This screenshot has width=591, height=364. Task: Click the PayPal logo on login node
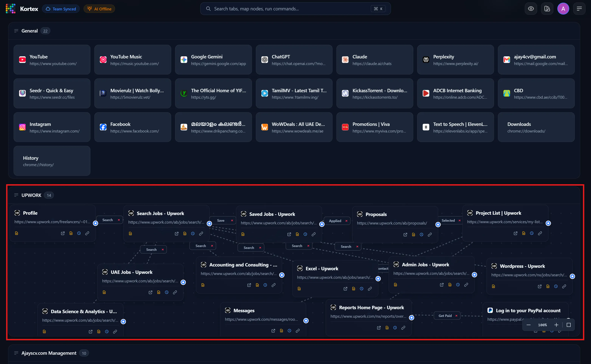[490, 310]
